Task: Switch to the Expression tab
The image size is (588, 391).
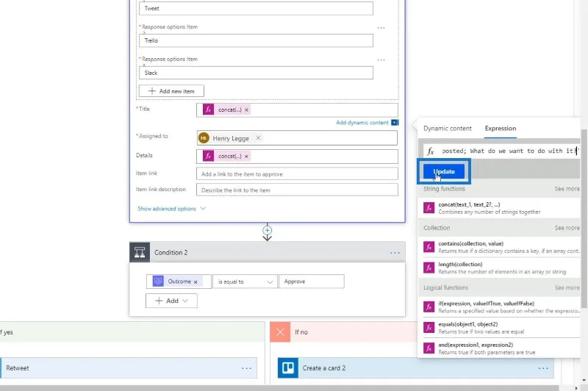Action: pyautogui.click(x=501, y=128)
